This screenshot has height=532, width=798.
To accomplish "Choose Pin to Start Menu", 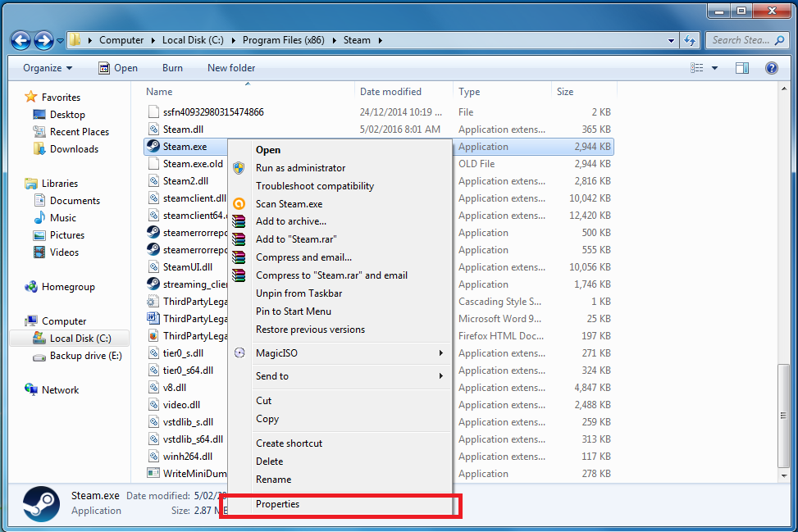I will click(340, 311).
